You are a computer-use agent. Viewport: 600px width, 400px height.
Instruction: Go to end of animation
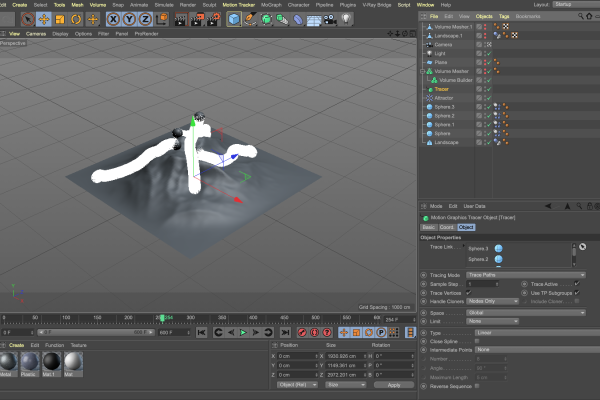285,333
